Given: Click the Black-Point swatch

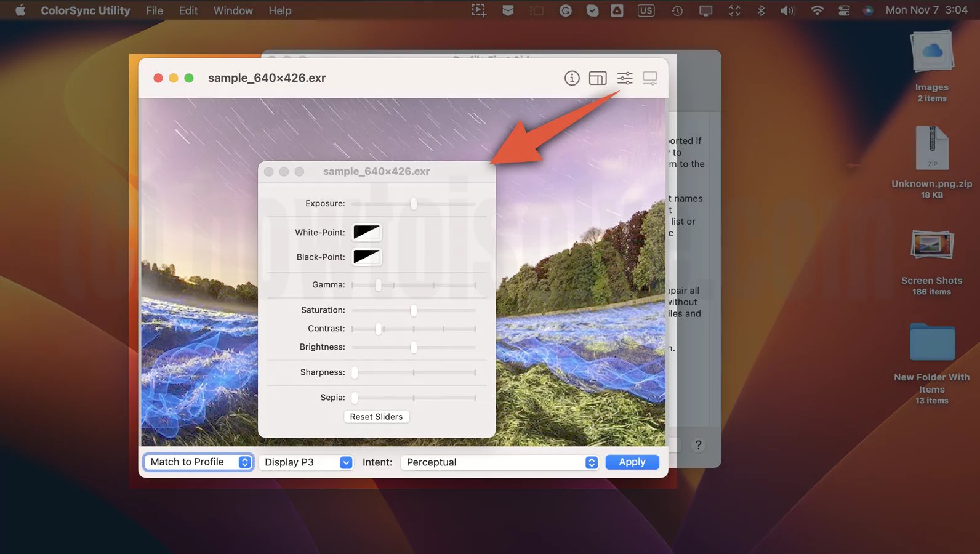Looking at the screenshot, I should [367, 257].
